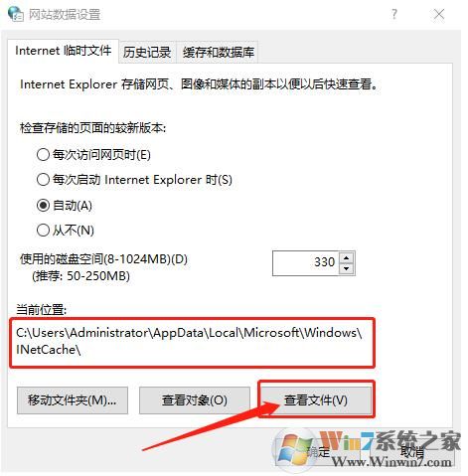Choose the 从不(N) radio option

pyautogui.click(x=66, y=231)
